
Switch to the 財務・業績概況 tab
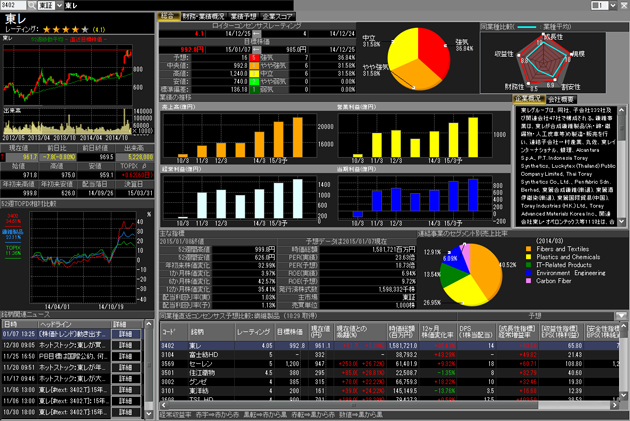(203, 16)
